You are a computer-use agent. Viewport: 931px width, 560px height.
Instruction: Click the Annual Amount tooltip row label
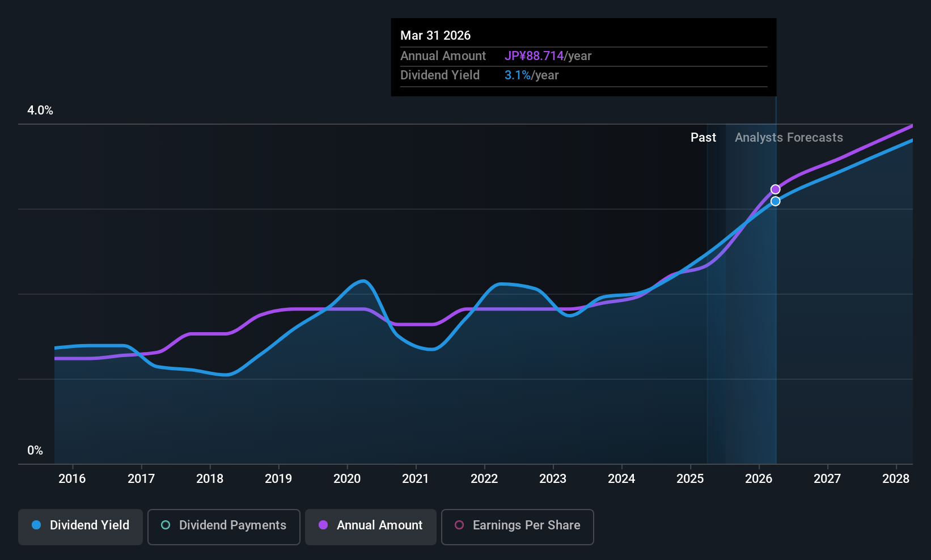click(443, 56)
